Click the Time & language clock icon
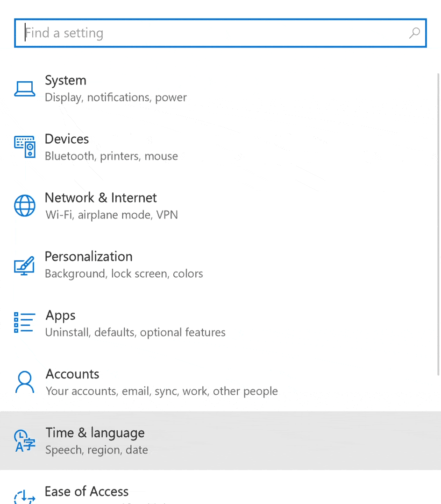 click(x=24, y=441)
